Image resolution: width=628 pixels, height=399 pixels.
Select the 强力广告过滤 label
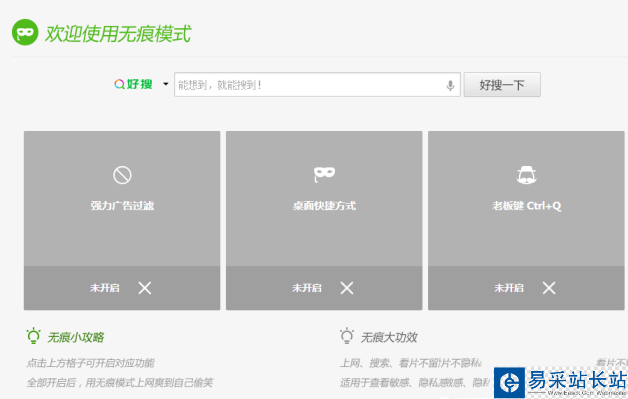(122, 206)
